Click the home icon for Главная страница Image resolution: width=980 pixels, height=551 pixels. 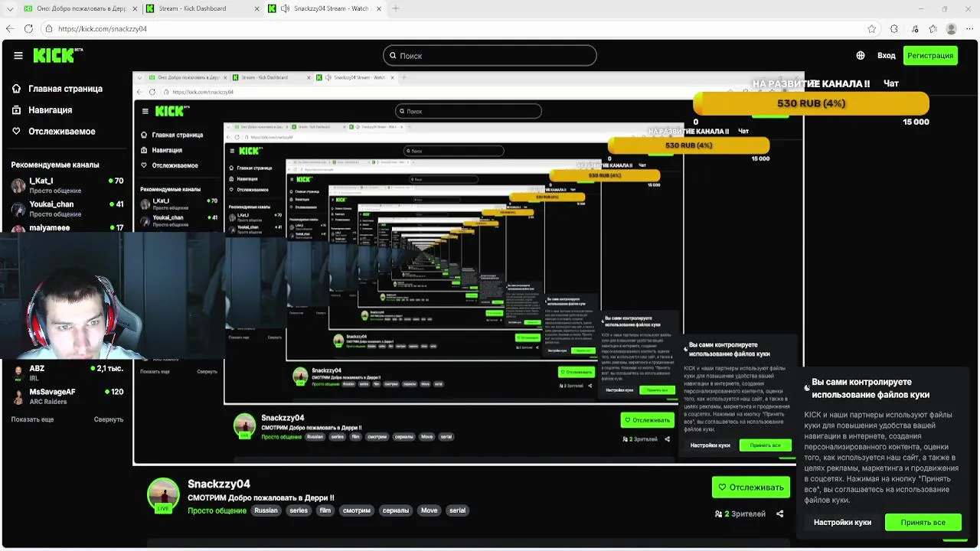click(16, 89)
